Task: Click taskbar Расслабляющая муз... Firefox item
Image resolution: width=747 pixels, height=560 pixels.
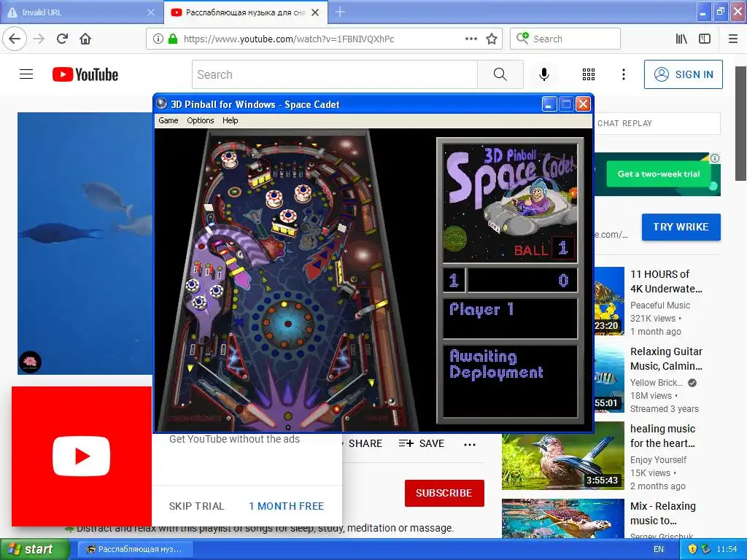Action: pyautogui.click(x=135, y=549)
